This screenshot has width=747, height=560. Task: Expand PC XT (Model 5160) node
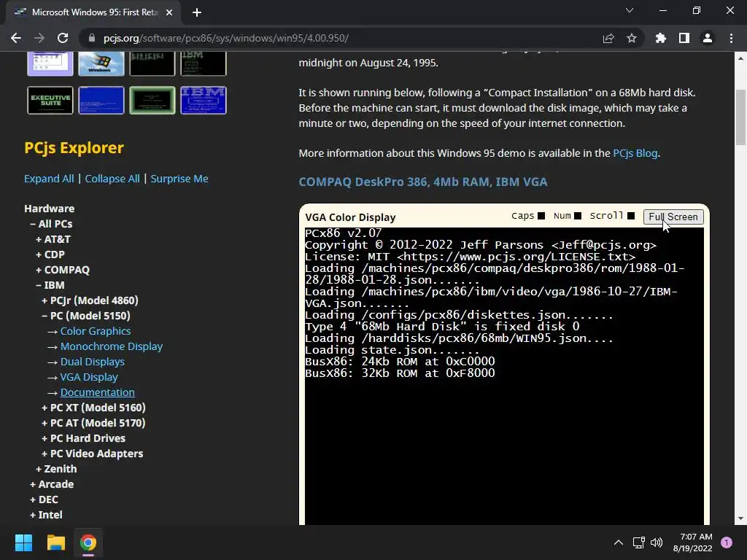pos(93,408)
